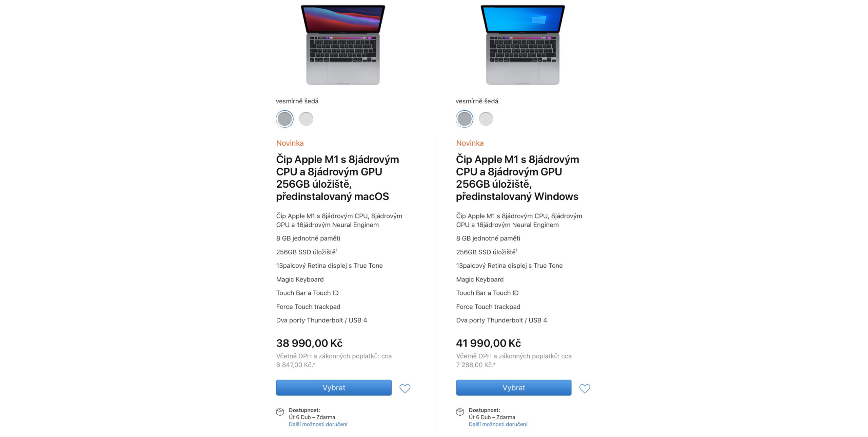Open 'Další možnosti doručení' link for macOS model
This screenshot has height=437, width=868.
pos(318,424)
